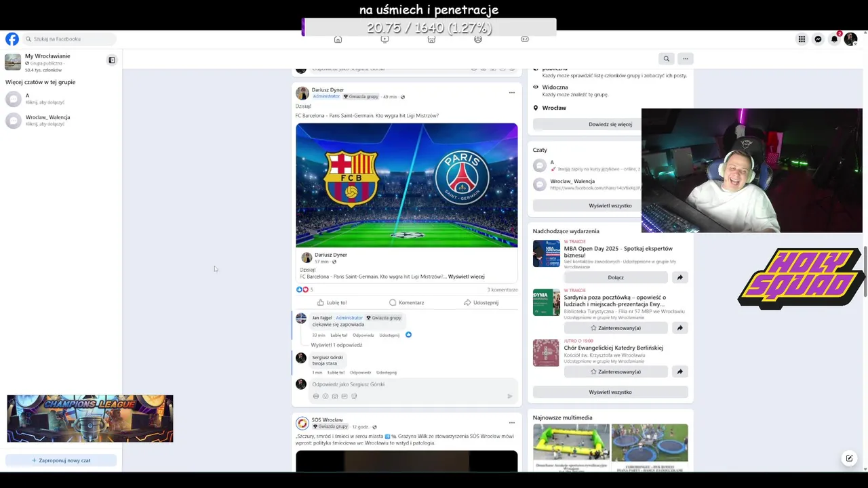Share Jan Fajgel's comment via Udostępnij
The height and width of the screenshot is (488, 868).
[x=389, y=335]
